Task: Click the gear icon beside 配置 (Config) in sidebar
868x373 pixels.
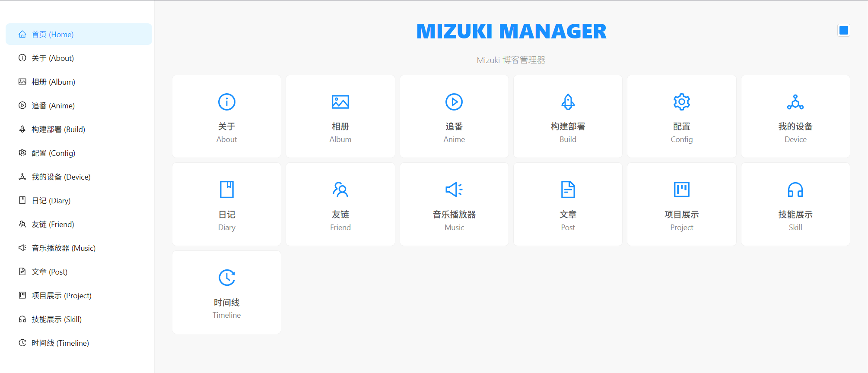Action: [22, 153]
